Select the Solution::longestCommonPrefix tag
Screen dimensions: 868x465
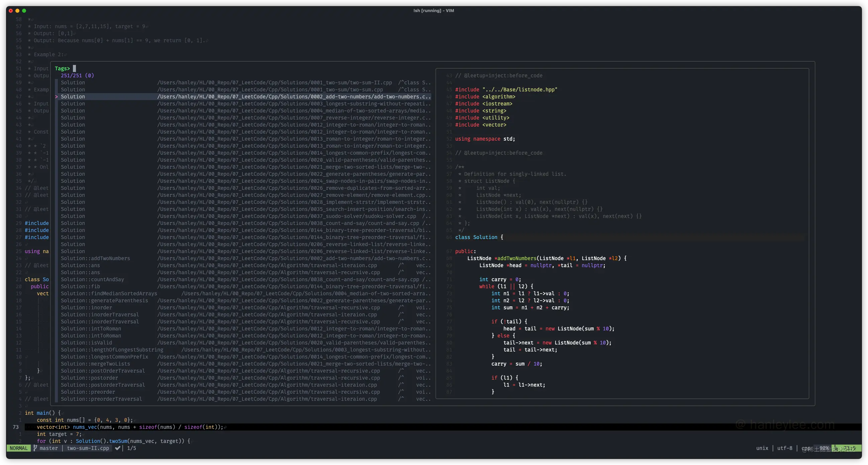coord(243,357)
